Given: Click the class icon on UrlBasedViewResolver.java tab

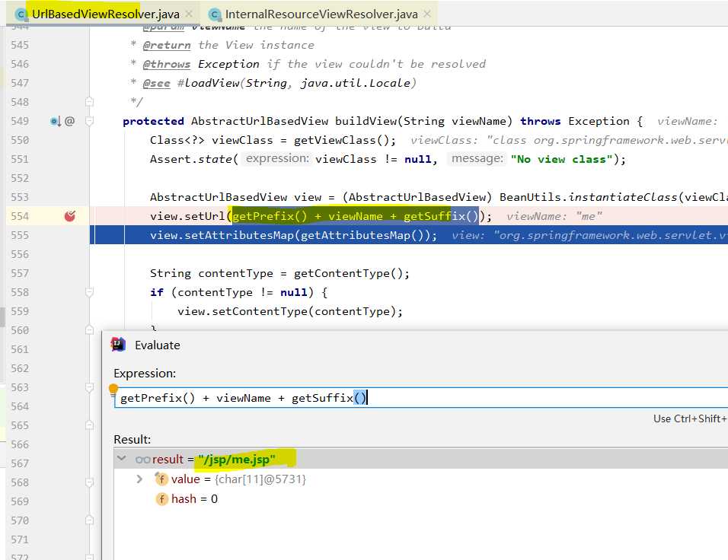Looking at the screenshot, I should click(21, 14).
